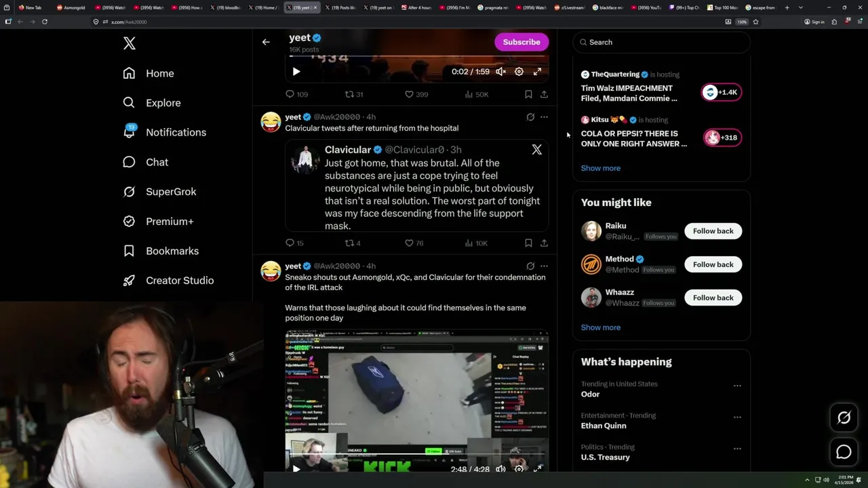Like the post with 76 likes

[414, 243]
